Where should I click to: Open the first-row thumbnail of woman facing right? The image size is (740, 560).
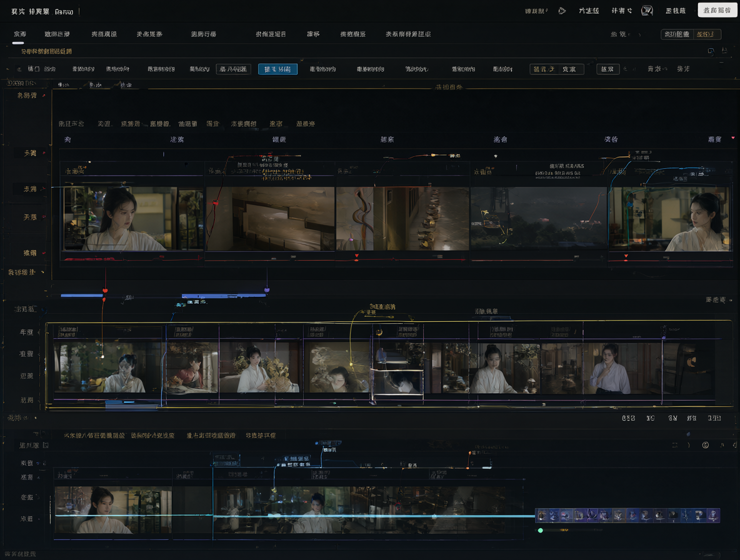tap(134, 218)
